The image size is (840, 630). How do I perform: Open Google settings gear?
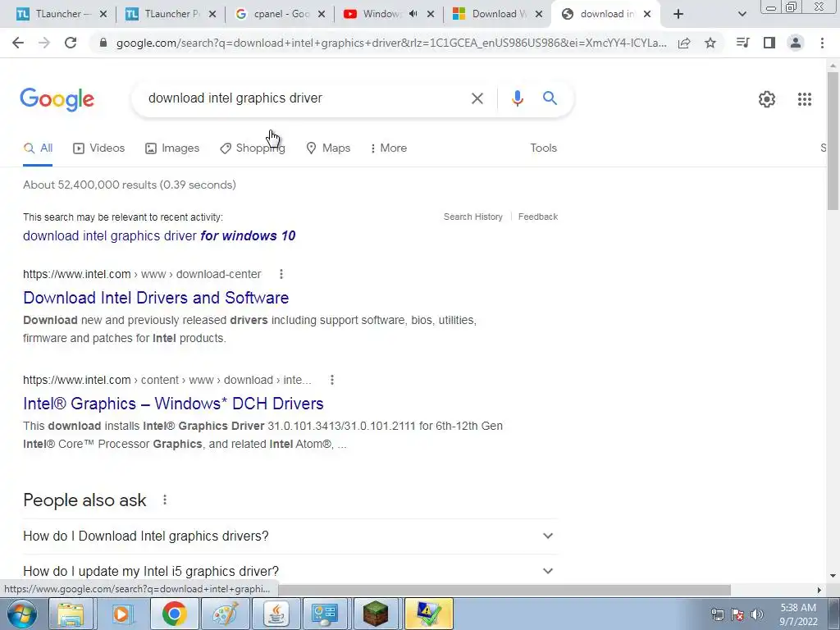[x=767, y=99]
